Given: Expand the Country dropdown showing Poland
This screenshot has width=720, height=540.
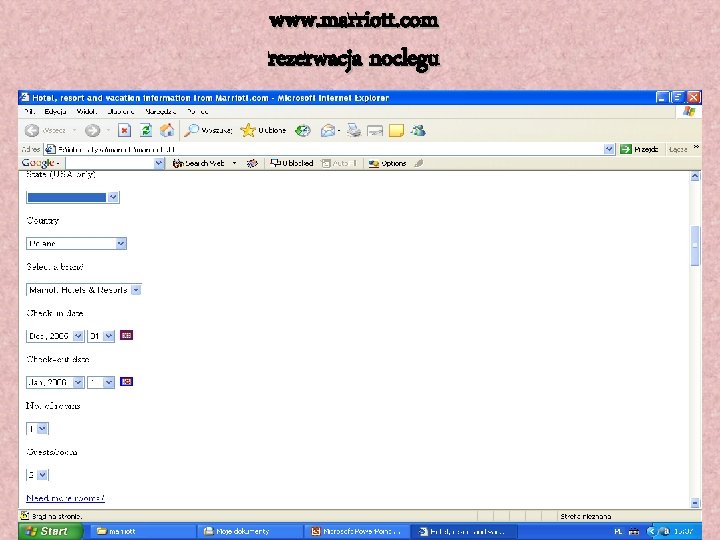Looking at the screenshot, I should 76,243.
